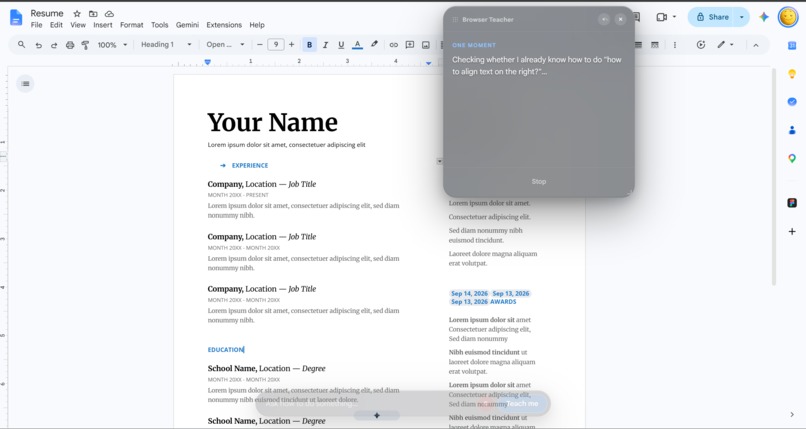The height and width of the screenshot is (429, 806).
Task: Open the Google Meet camera icon
Action: 662,17
